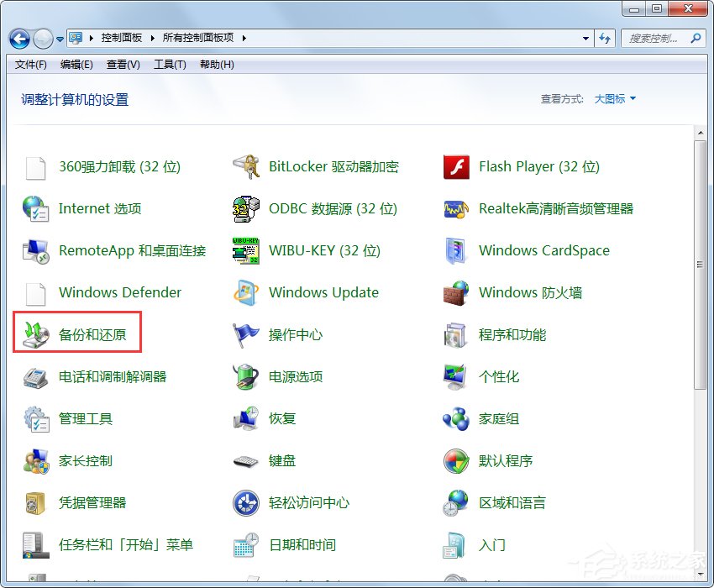Image resolution: width=714 pixels, height=588 pixels.
Task: Open the Flash Player (32 位) icon
Action: point(456,166)
